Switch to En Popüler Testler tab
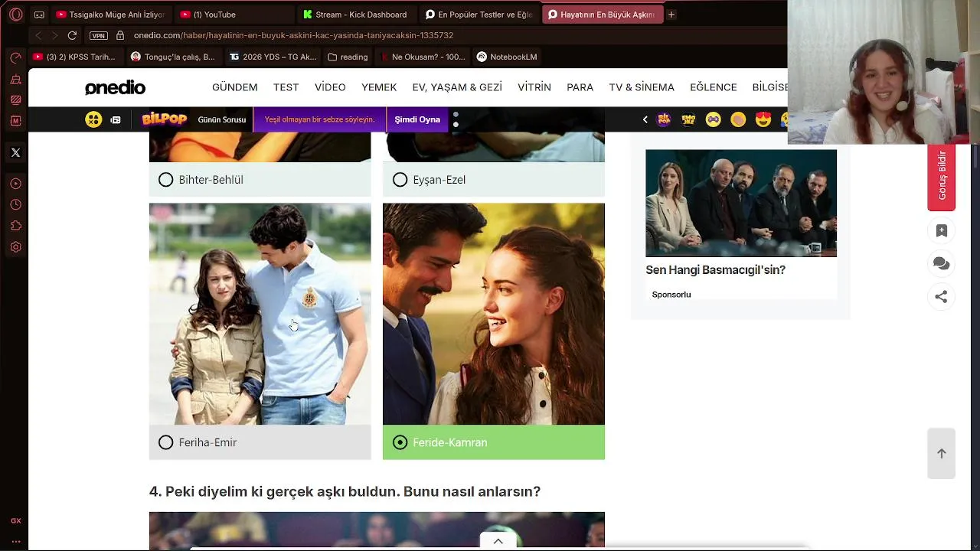Viewport: 980px width, 551px height. (479, 15)
